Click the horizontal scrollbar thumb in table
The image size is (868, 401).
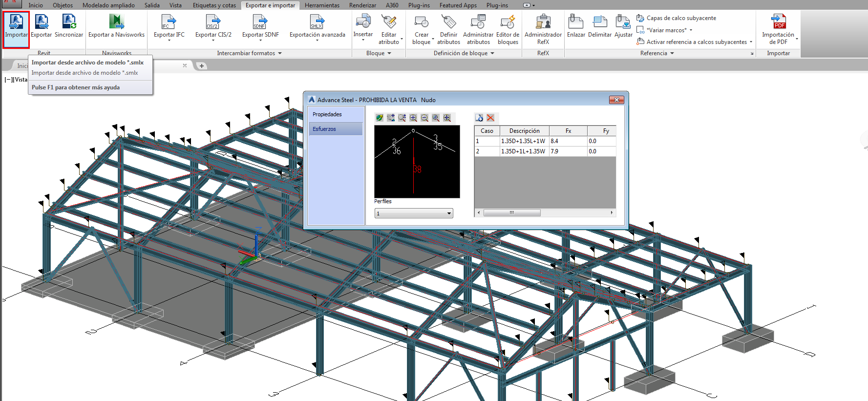[512, 213]
